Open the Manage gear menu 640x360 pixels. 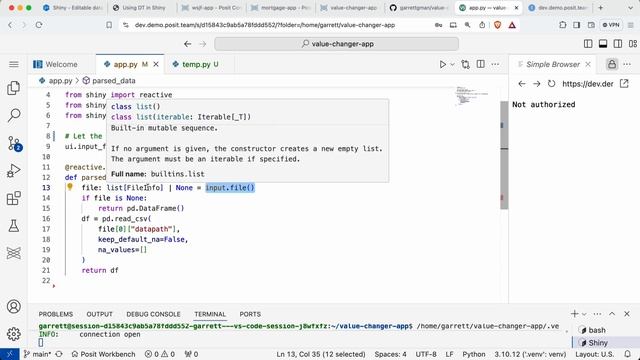(13, 334)
